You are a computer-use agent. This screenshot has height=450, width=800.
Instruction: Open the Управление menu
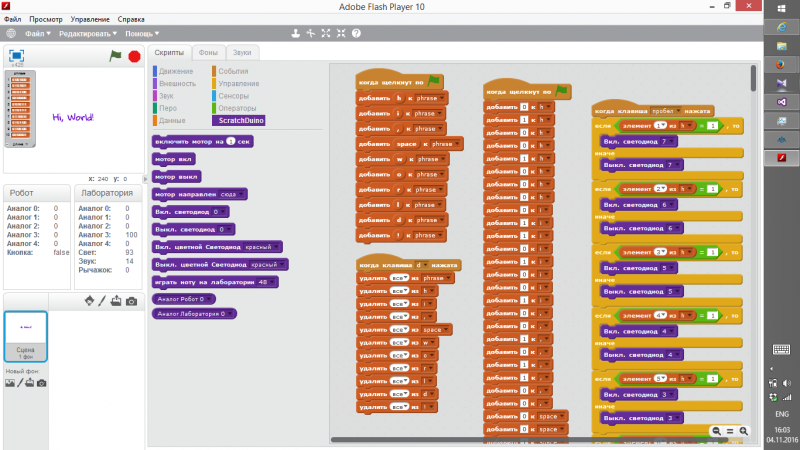90,19
